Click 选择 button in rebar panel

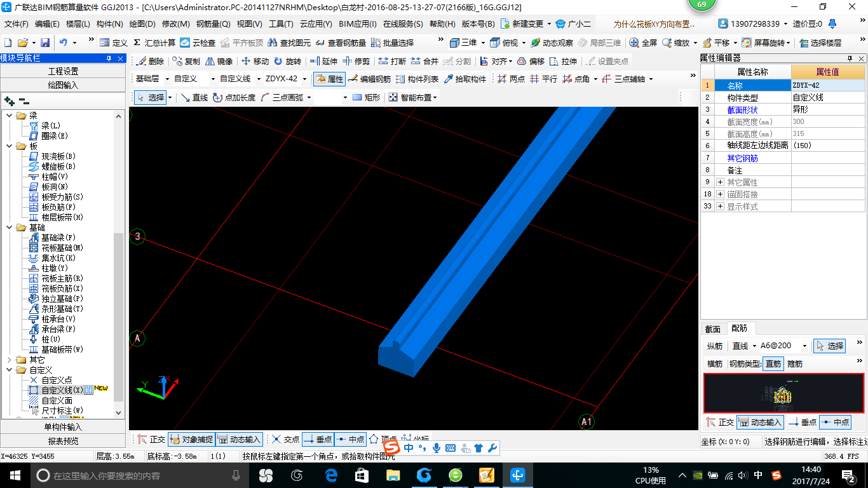(829, 346)
